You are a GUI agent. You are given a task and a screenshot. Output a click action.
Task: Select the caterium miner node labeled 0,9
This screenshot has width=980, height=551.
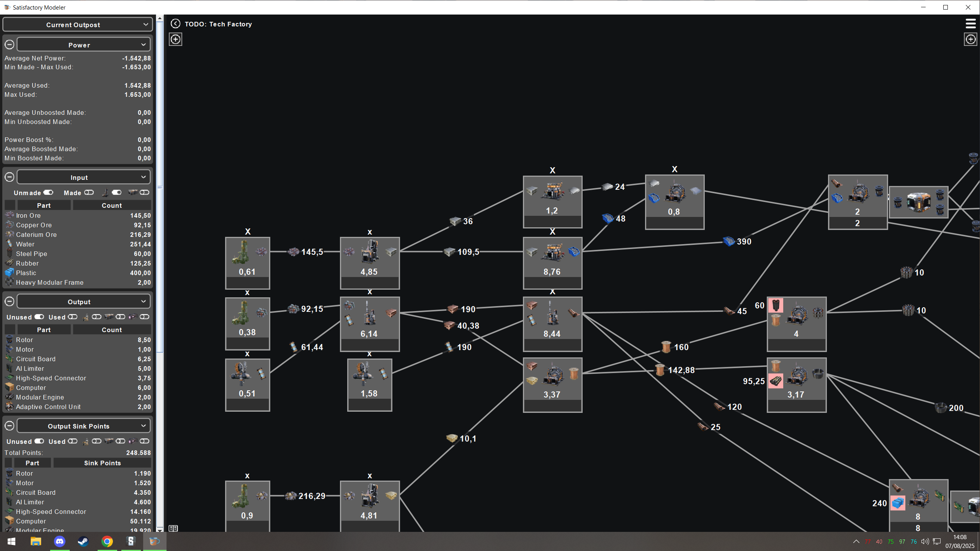pos(248,506)
